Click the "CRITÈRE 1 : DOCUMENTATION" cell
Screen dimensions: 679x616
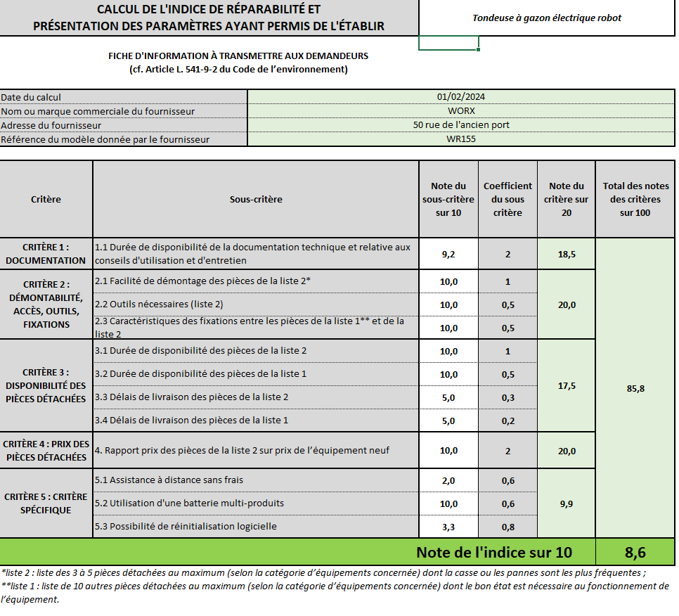(x=46, y=254)
